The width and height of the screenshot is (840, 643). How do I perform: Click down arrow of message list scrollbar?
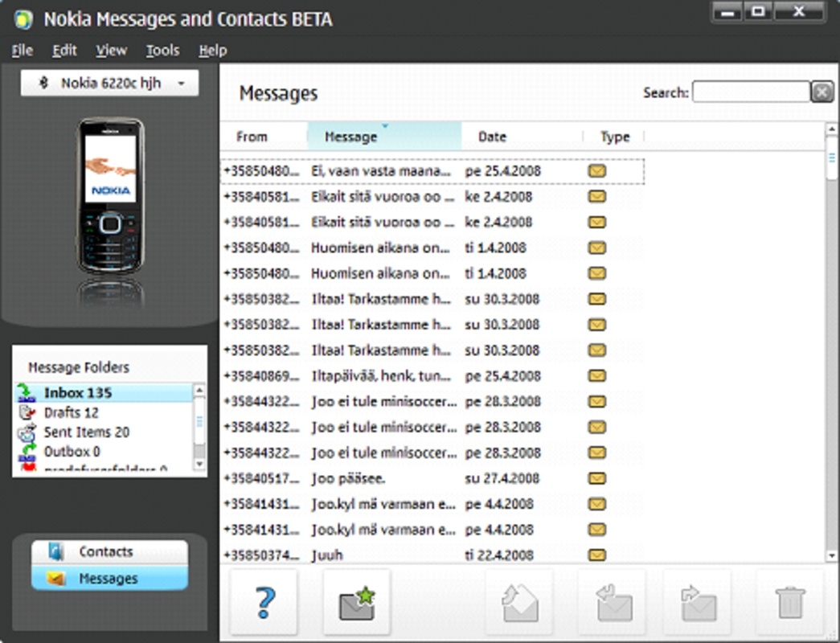click(831, 555)
